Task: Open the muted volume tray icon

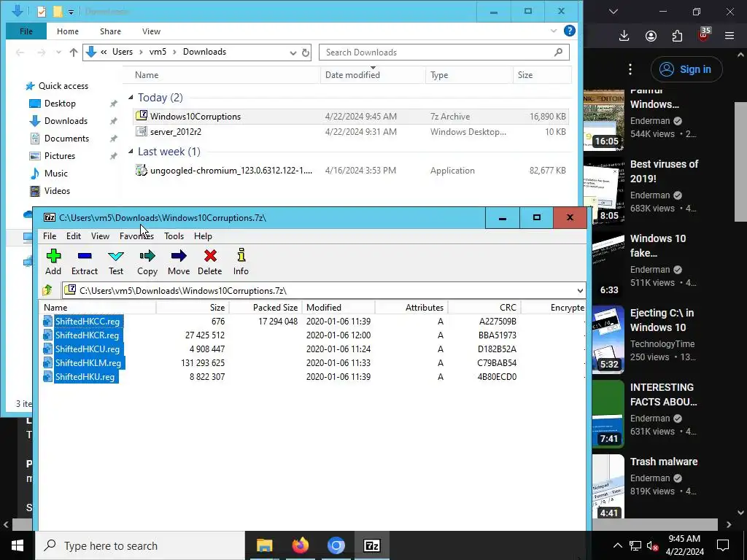Action: point(652,546)
